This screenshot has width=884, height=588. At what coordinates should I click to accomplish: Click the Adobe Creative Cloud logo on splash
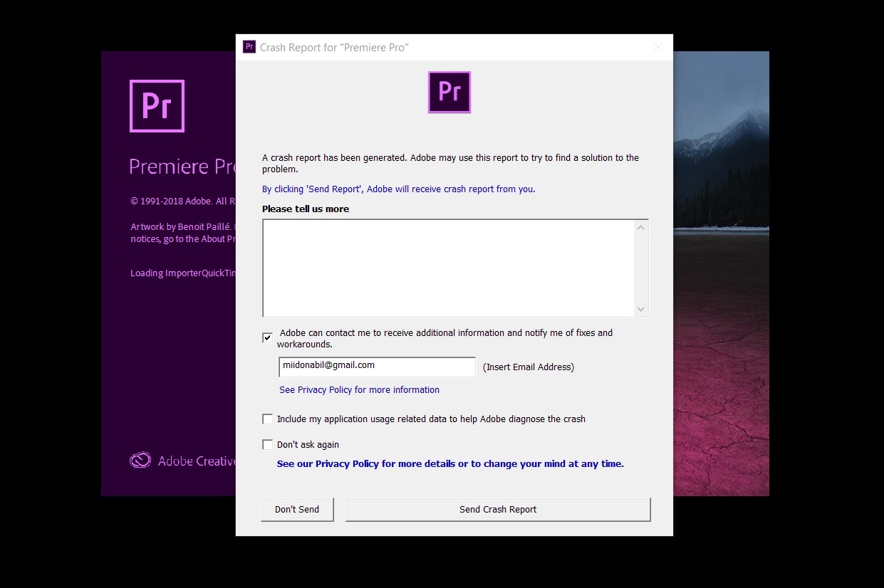[x=140, y=461]
